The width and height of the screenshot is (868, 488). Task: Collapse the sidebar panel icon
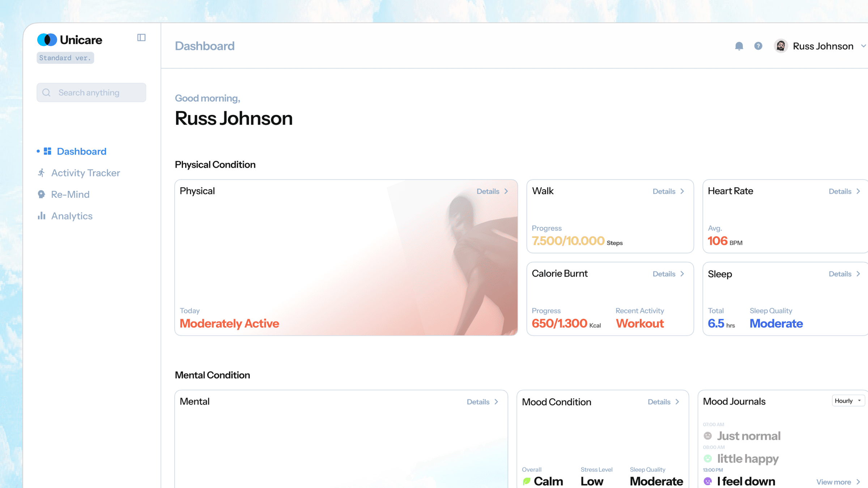(x=141, y=38)
